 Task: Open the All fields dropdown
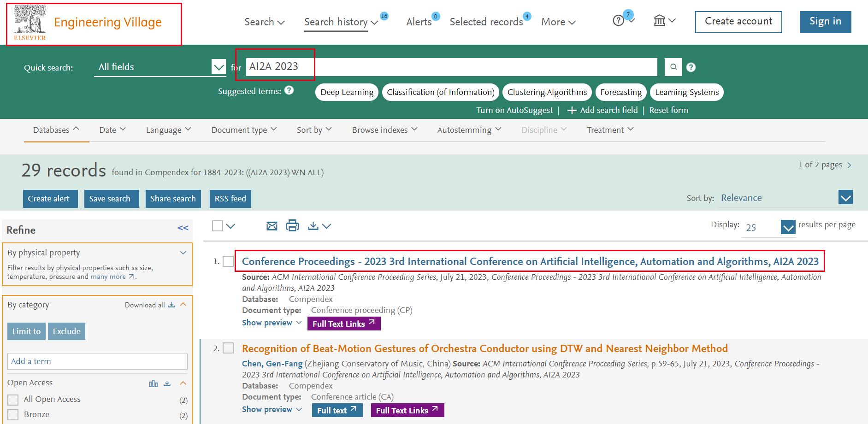(160, 67)
